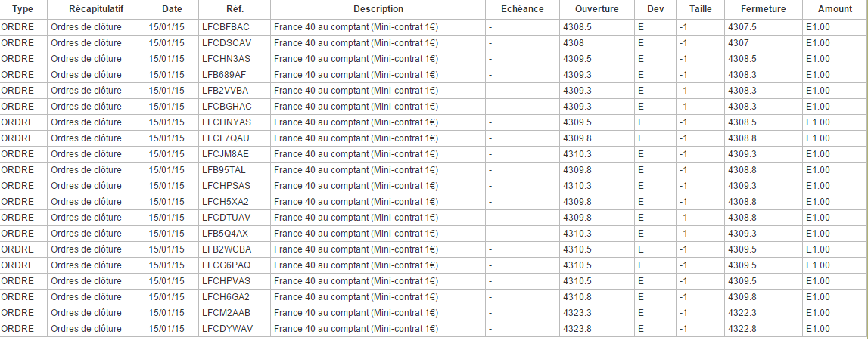
Task: Click the Ouverture column header
Action: [x=596, y=9]
